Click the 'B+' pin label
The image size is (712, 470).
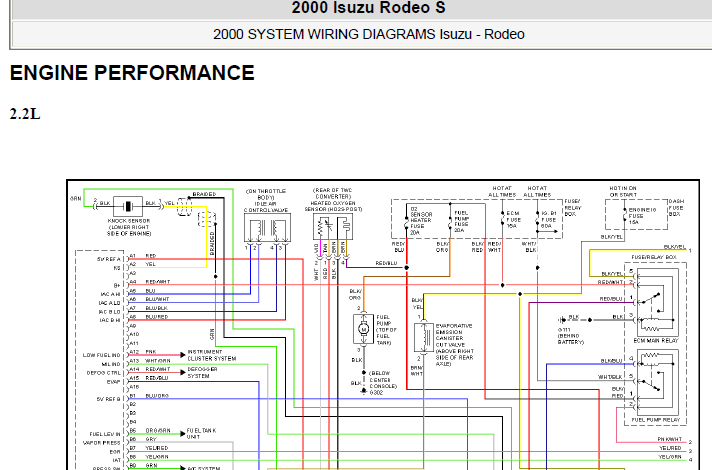pos(117,285)
